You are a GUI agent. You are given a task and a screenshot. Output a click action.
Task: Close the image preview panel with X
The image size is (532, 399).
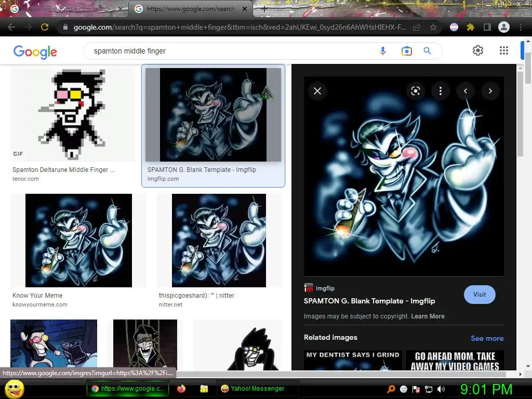click(317, 91)
